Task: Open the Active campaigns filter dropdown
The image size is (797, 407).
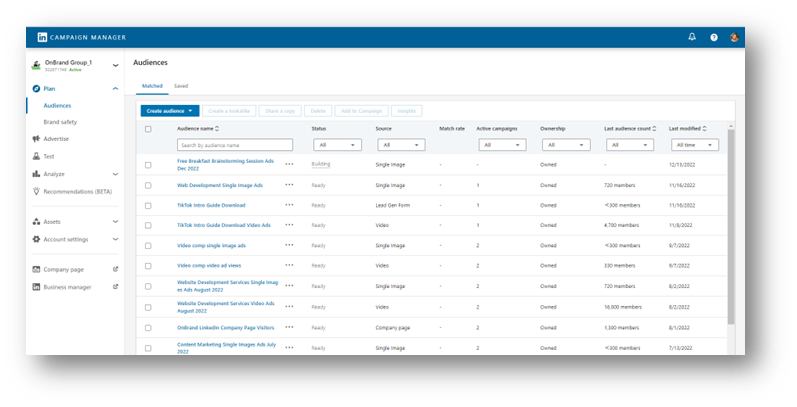Action: click(x=502, y=145)
